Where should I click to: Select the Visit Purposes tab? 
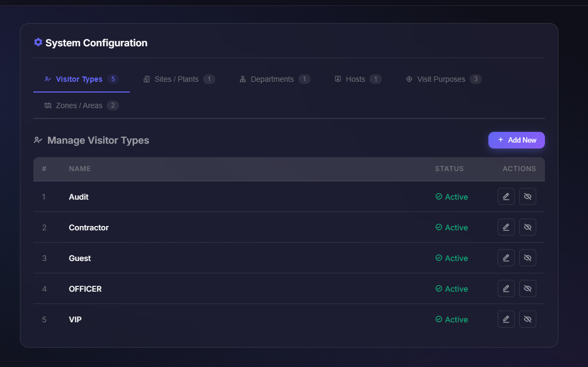pos(443,79)
